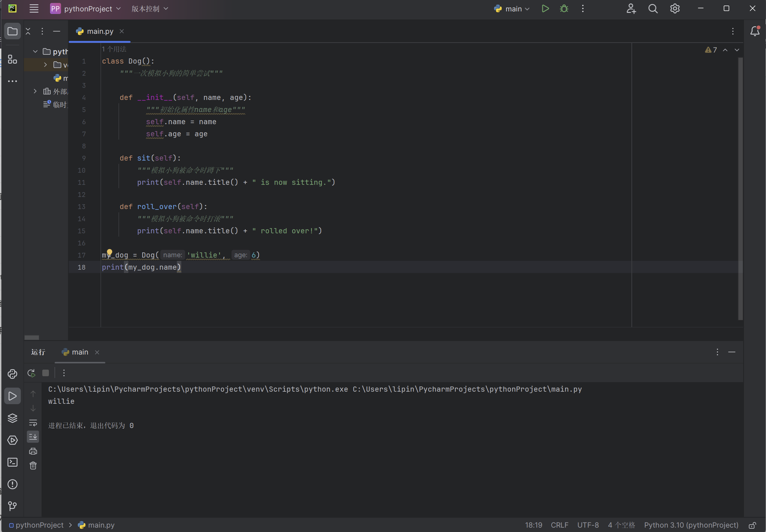Open IDE settings gear
This screenshot has height=532, width=766.
click(x=675, y=8)
